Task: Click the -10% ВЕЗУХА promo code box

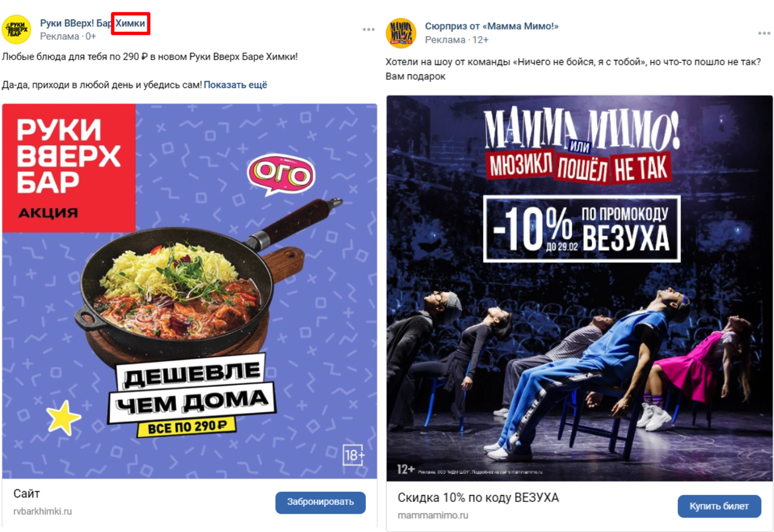Action: pyautogui.click(x=582, y=229)
